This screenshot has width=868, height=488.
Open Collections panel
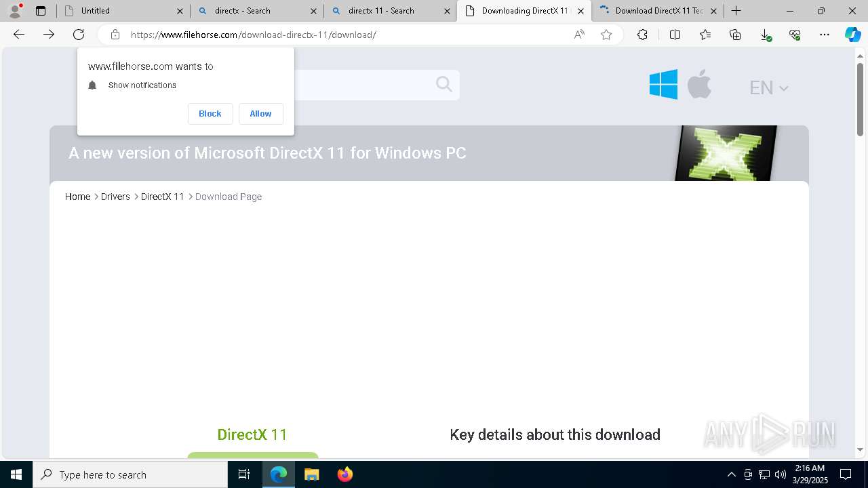(x=735, y=35)
